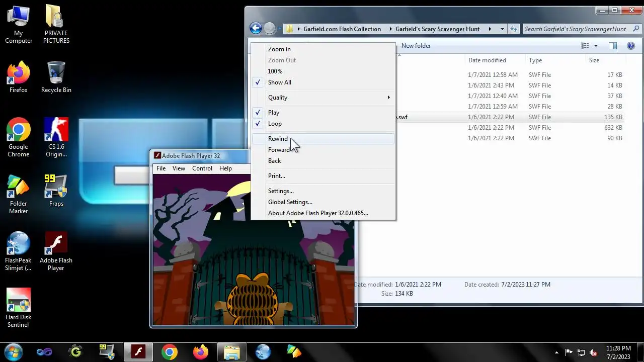Open Settings... from the context menu
The height and width of the screenshot is (362, 644).
tap(323, 191)
